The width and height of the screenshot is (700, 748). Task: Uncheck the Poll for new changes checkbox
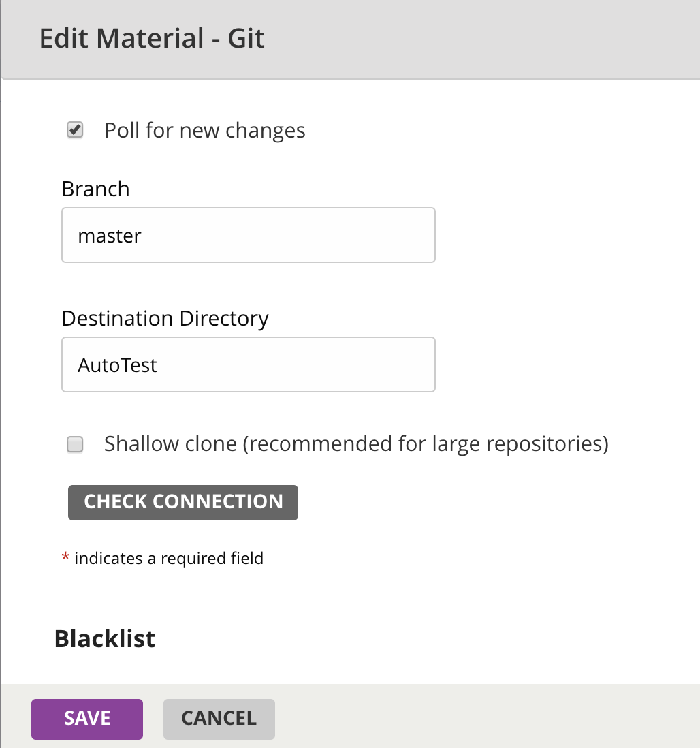75,130
